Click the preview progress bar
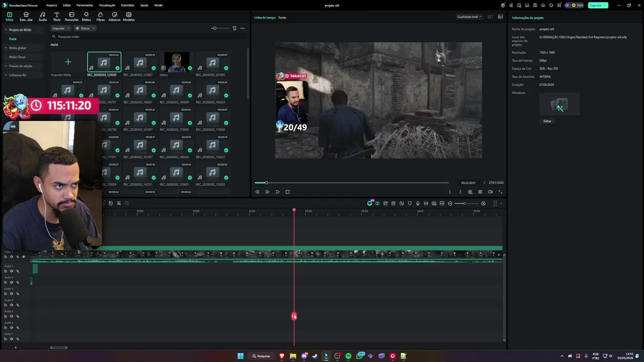Screen dimensions: 644x362 coord(352,183)
